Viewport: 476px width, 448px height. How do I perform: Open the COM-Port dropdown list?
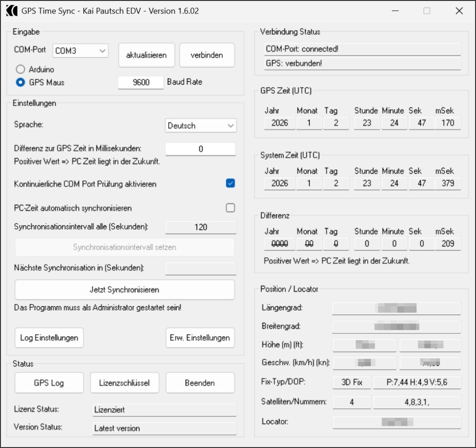point(80,51)
